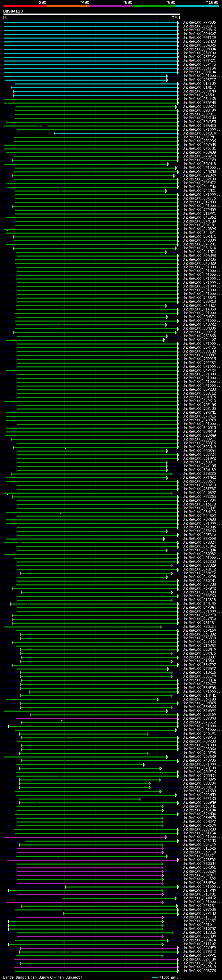
Task: Select the UniRef100_A8J1X8 label
Action: [199, 99]
